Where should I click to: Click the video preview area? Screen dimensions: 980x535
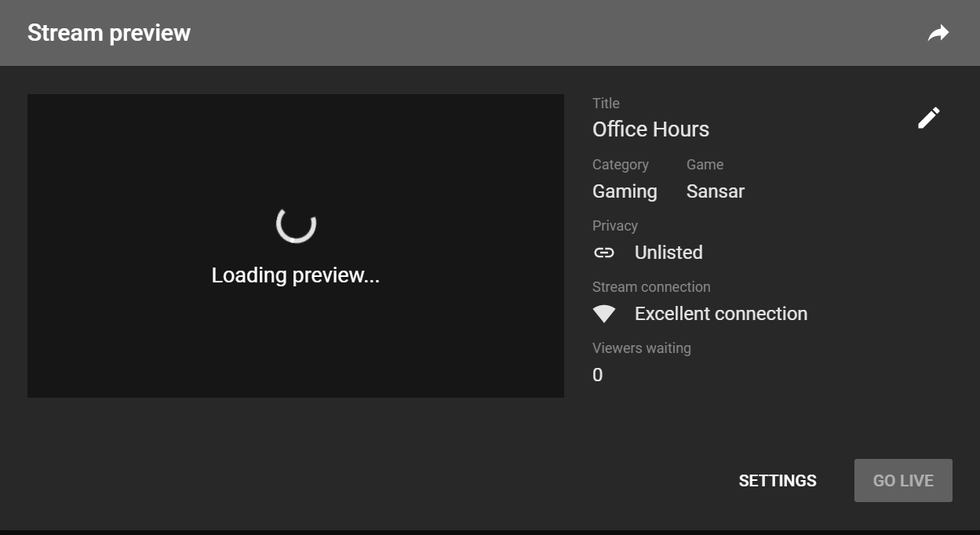point(296,245)
